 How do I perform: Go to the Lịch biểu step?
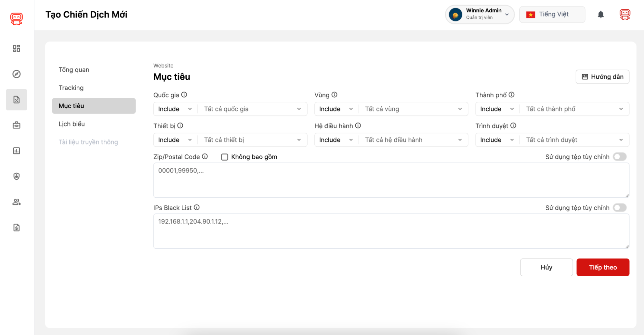pyautogui.click(x=72, y=124)
